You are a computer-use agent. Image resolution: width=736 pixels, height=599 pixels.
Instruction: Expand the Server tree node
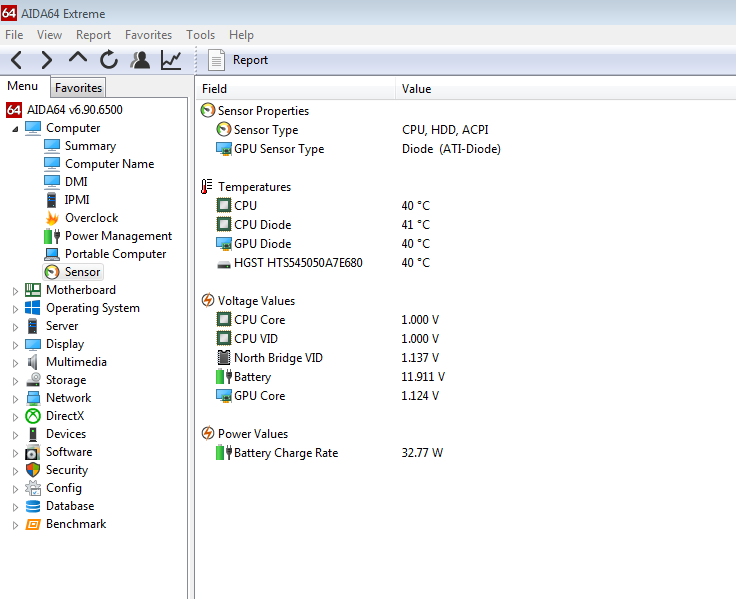15,327
